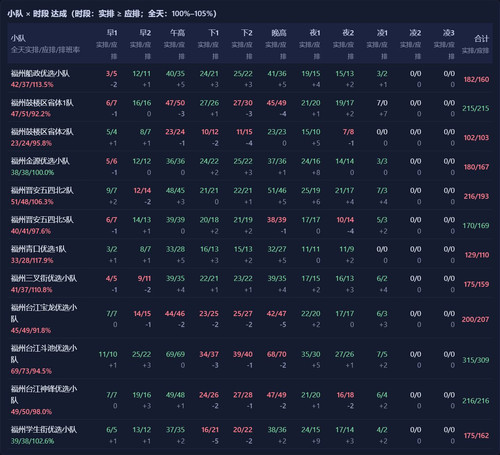This screenshot has height=455, width=500.
Task: Select the team name 福州三叉街优选小队
Action: (x=44, y=278)
